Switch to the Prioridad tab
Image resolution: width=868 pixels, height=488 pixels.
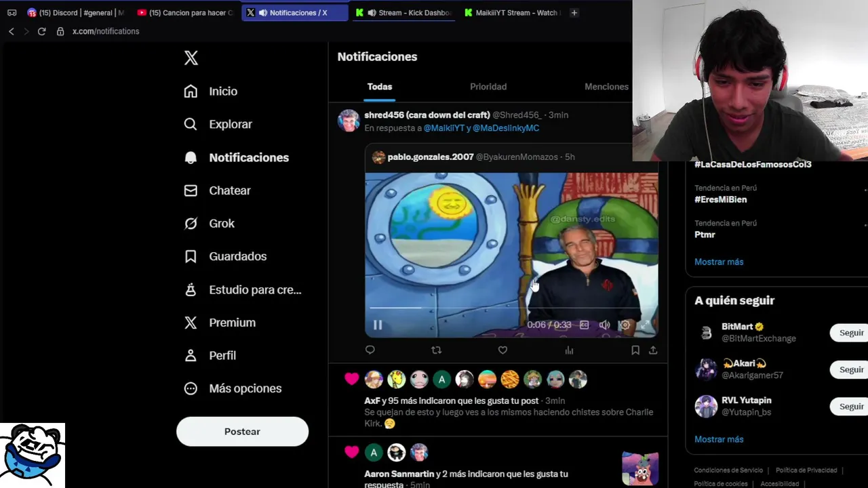pyautogui.click(x=488, y=87)
